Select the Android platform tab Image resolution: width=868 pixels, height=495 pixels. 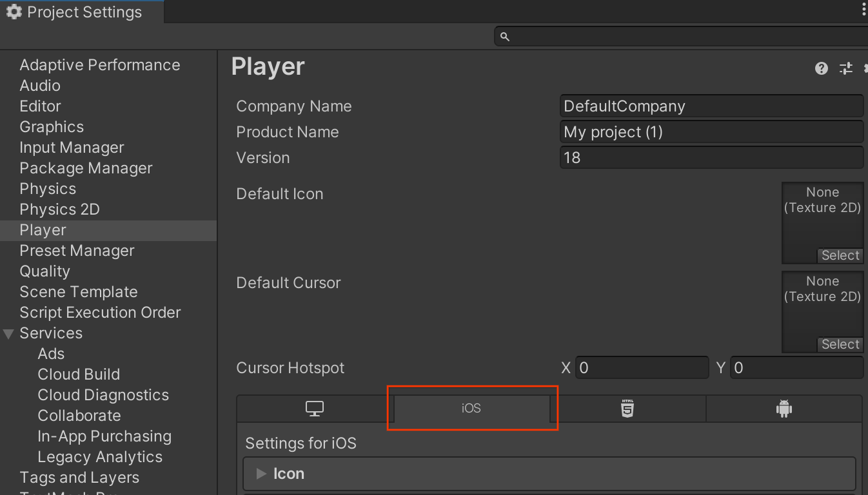coord(784,409)
